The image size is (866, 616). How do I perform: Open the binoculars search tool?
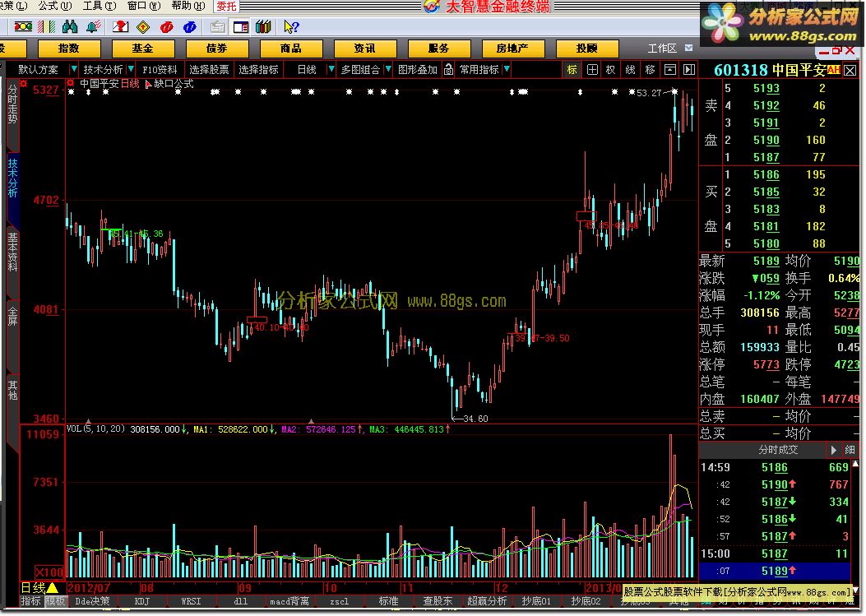(70, 26)
